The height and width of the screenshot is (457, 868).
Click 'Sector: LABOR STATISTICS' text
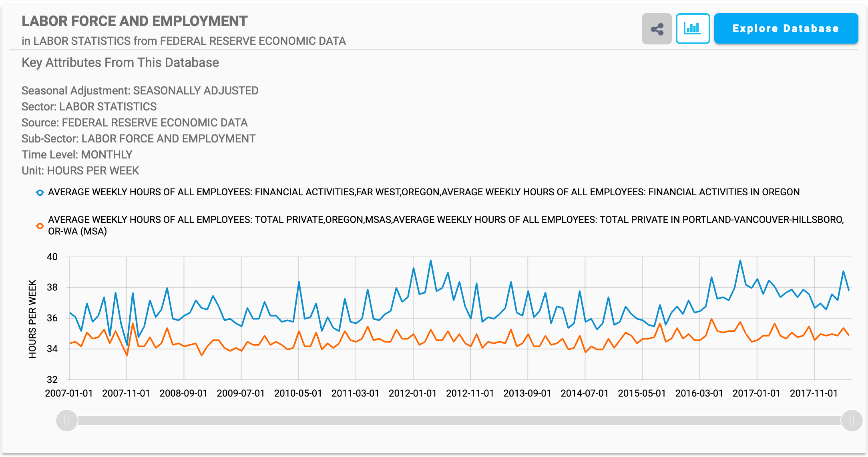89,106
